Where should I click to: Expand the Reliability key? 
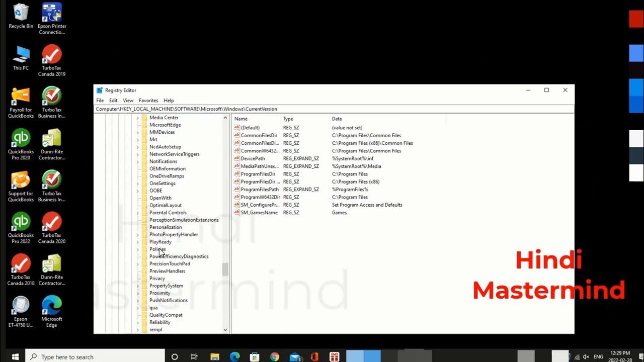tap(137, 322)
